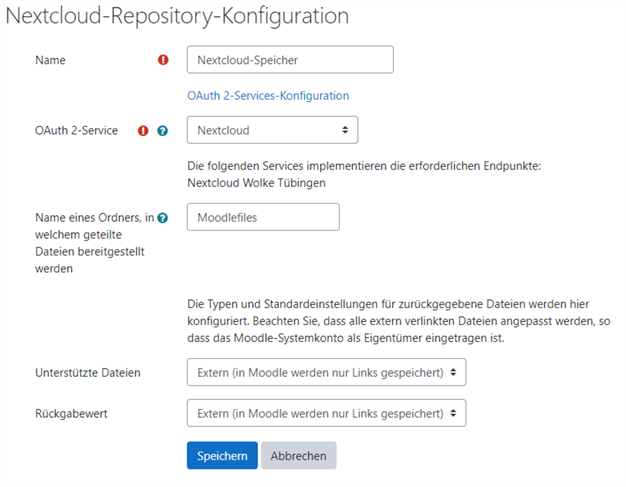This screenshot has width=626, height=487.
Task: Click the required icon next to Name
Action: click(x=164, y=60)
